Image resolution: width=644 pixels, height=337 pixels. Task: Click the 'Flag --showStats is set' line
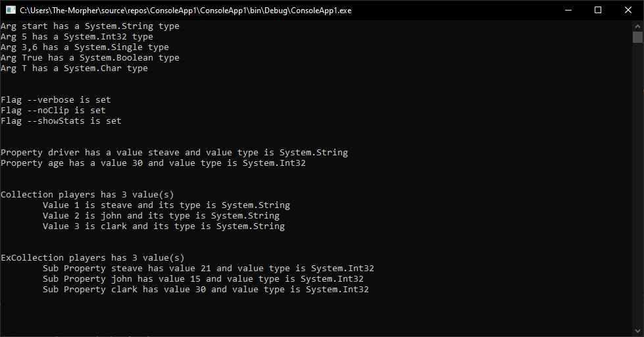[x=61, y=121]
